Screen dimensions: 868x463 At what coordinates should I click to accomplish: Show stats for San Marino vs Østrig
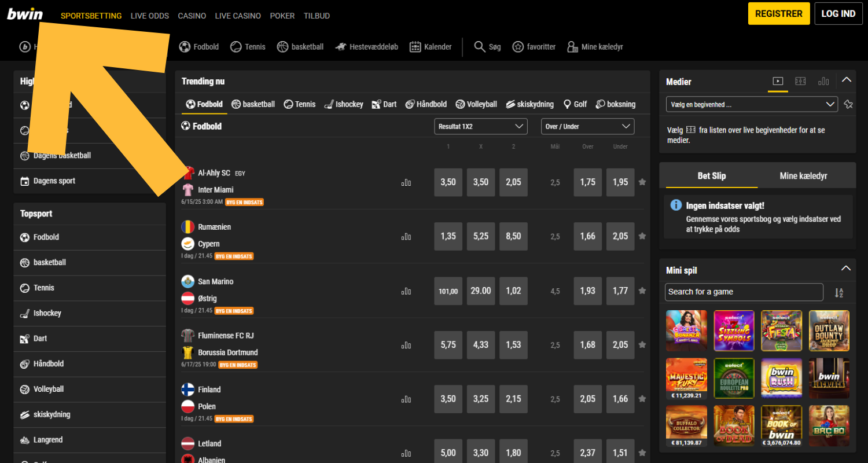point(406,291)
